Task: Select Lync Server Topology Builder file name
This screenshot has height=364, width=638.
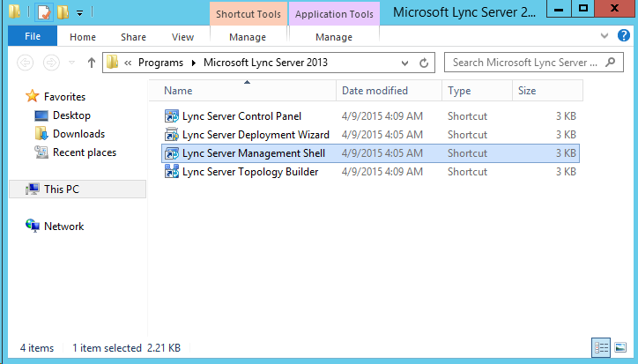Action: 250,172
